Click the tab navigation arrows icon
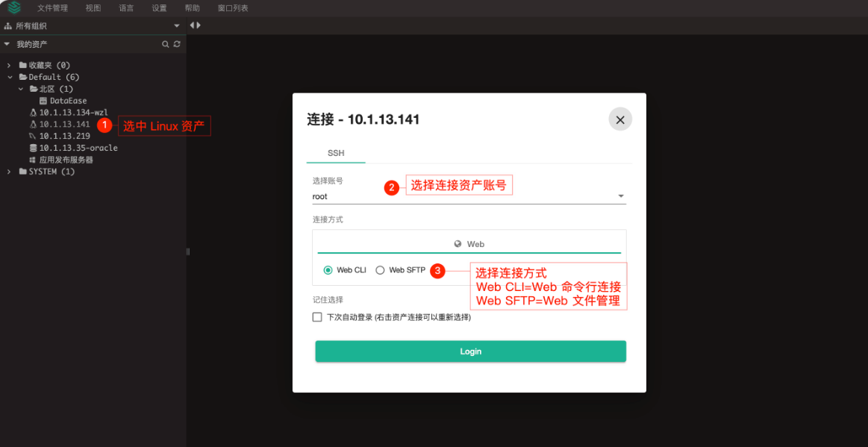 point(196,25)
